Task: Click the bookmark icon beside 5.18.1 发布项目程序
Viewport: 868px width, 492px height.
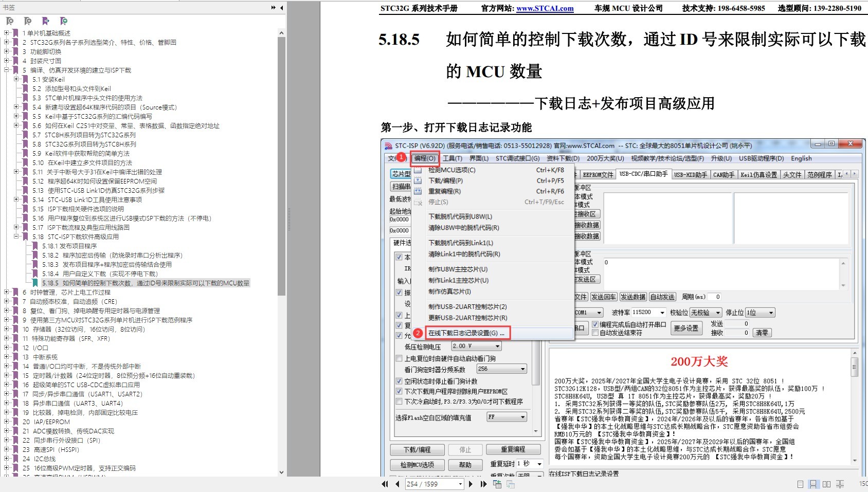Action: click(x=35, y=246)
